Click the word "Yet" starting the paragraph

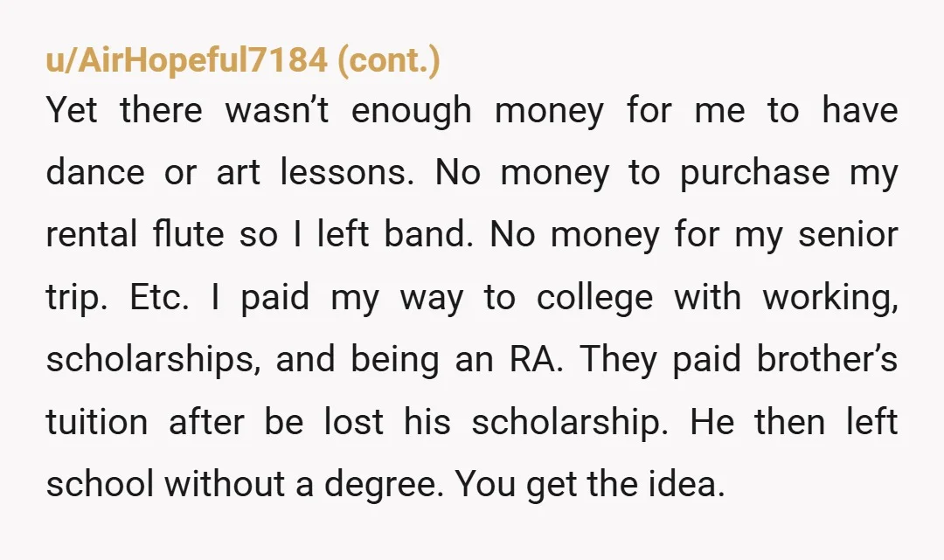click(71, 110)
